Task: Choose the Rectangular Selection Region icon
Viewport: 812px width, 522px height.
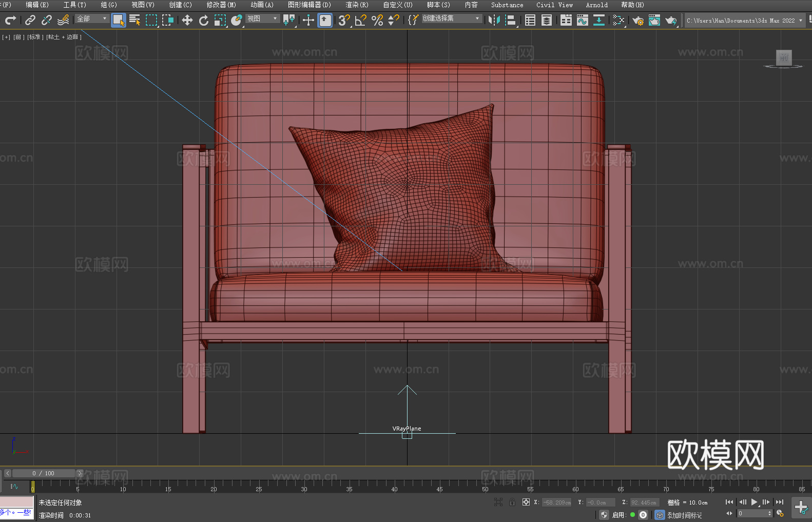Action: tap(151, 20)
